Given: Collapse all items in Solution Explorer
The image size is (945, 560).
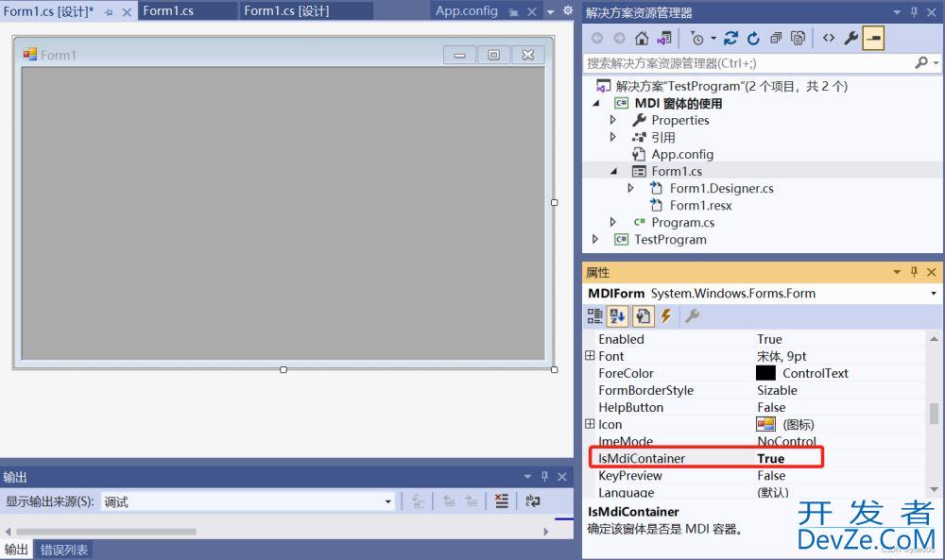Looking at the screenshot, I should (776, 39).
